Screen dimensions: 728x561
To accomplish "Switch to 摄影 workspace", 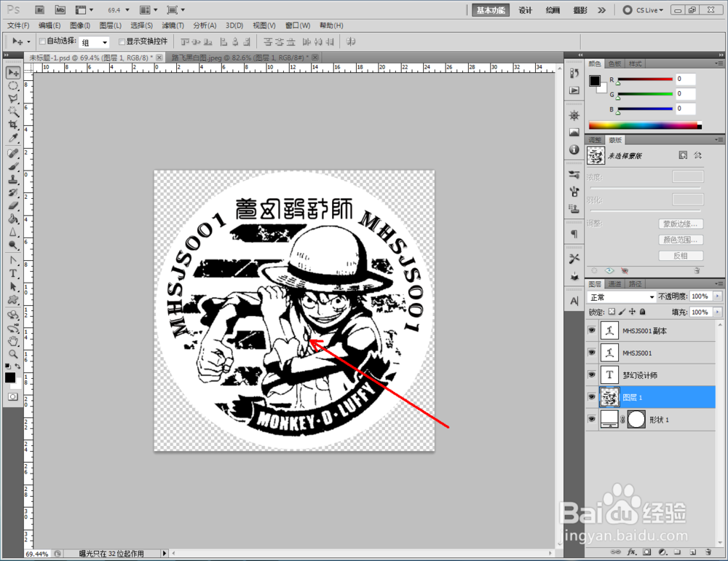I will click(x=580, y=9).
